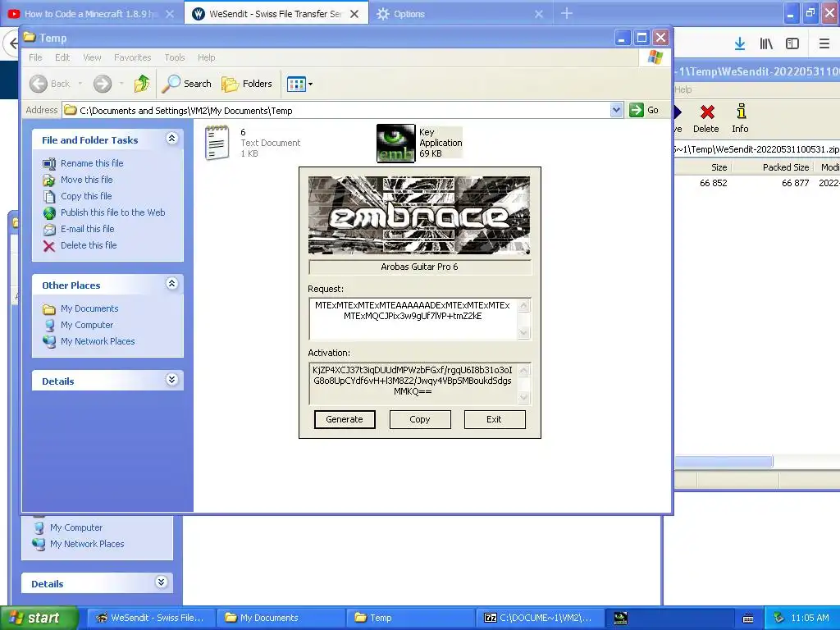Open the Tools menu in Explorer
Viewport: 840px width, 630px height.
coord(175,57)
